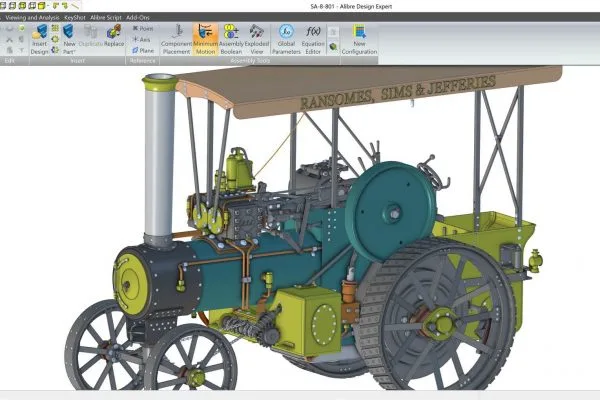Create an Exploded View

point(257,39)
